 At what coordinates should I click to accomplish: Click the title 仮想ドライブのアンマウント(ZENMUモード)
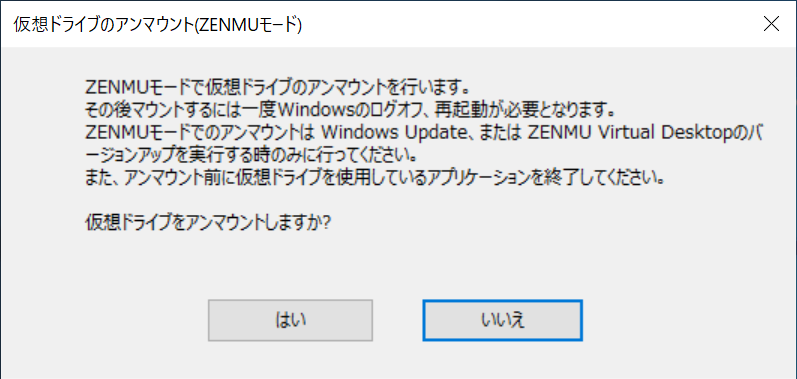click(x=158, y=25)
